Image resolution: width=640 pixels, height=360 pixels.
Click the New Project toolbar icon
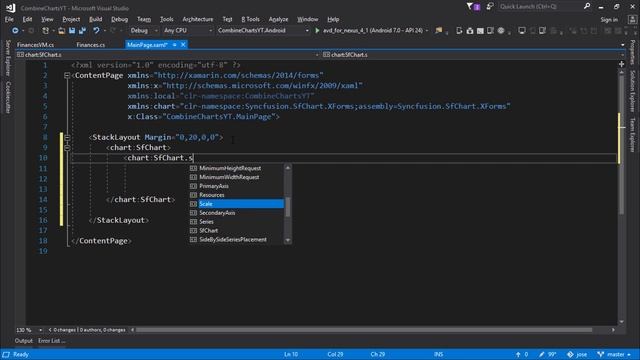45,31
